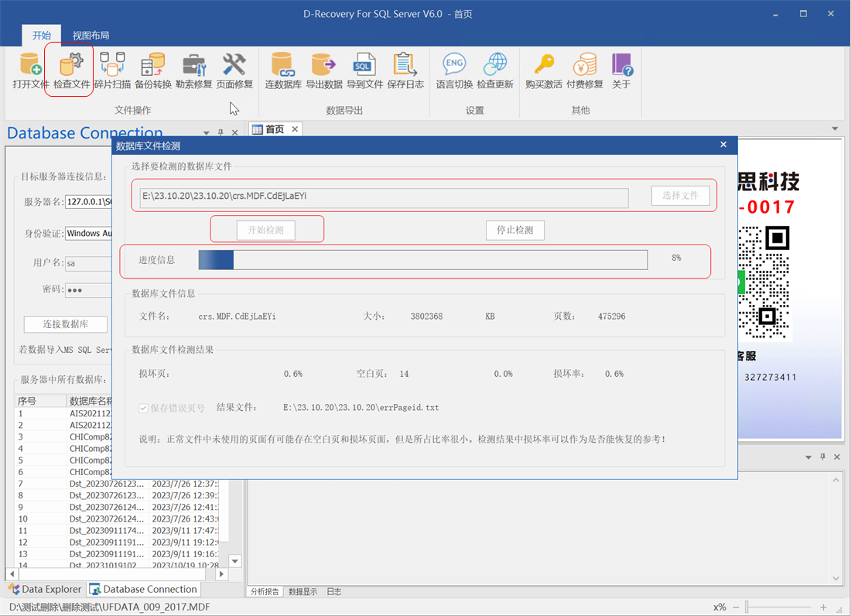Click the 连接数据库 button
The image size is (851, 616).
coord(66,324)
